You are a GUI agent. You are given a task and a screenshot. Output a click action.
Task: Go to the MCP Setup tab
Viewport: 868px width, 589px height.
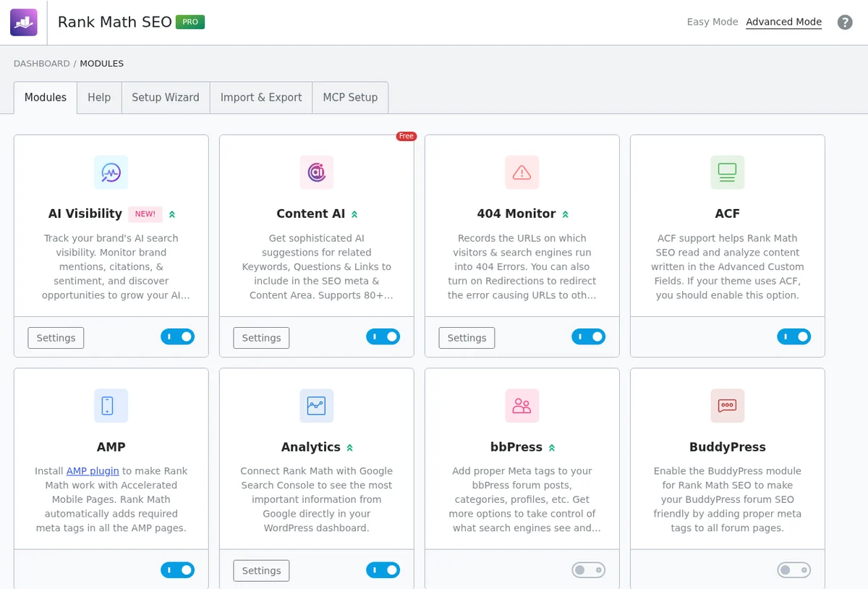click(350, 98)
